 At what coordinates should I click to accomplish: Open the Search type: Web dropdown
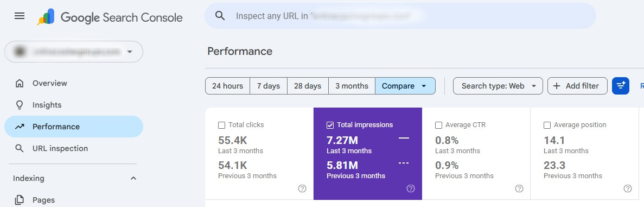498,86
